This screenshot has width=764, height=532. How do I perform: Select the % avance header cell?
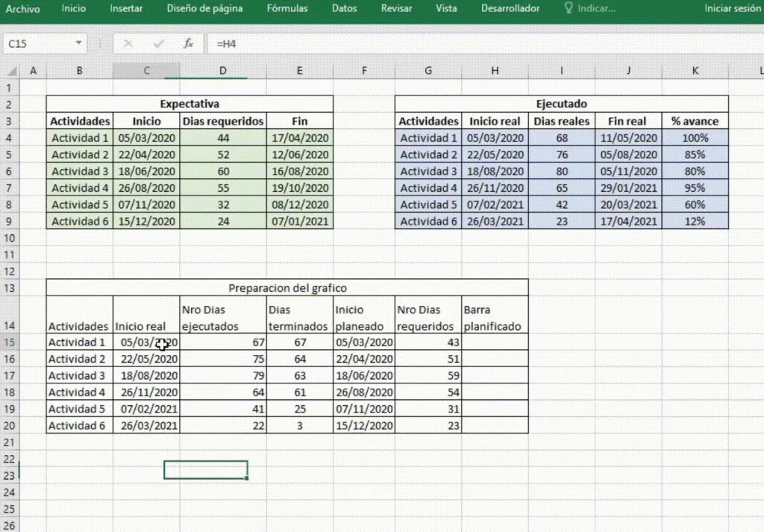[x=695, y=121]
